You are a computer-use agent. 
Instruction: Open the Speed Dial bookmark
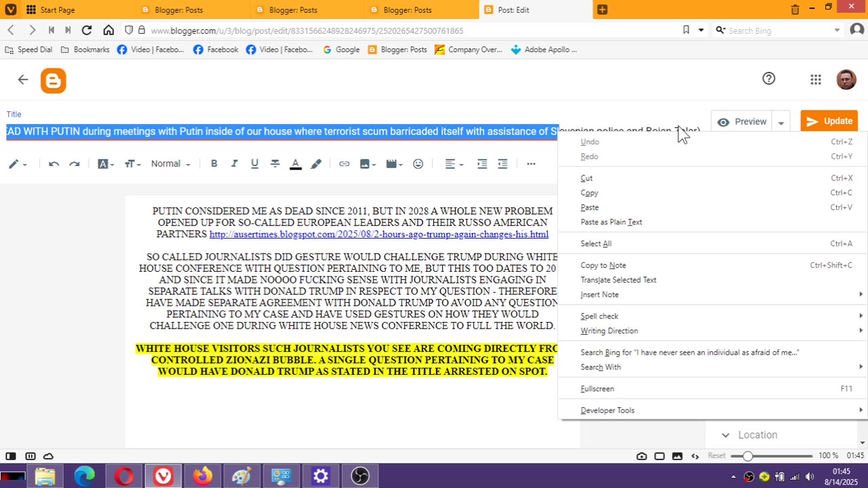(28, 49)
